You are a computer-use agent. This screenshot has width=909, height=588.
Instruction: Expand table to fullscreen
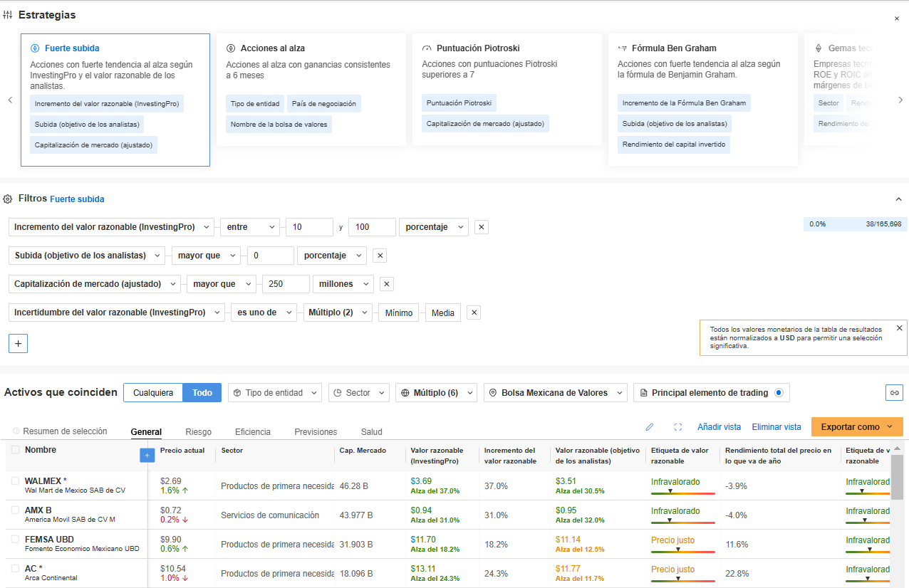pyautogui.click(x=678, y=427)
